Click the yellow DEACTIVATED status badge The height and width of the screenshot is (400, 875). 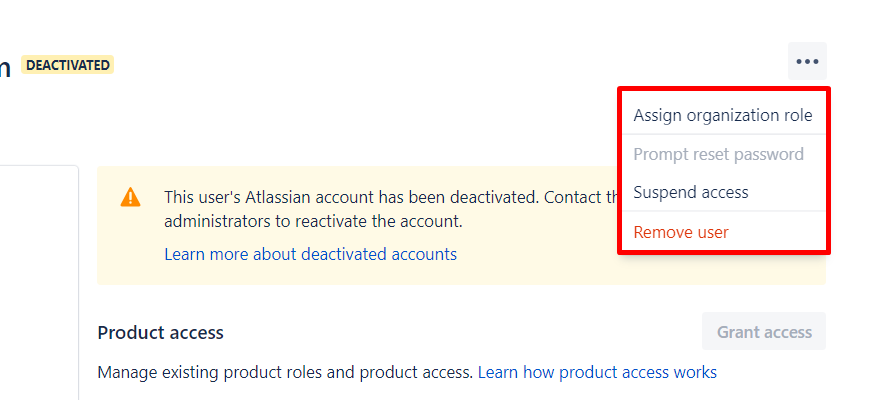point(68,65)
